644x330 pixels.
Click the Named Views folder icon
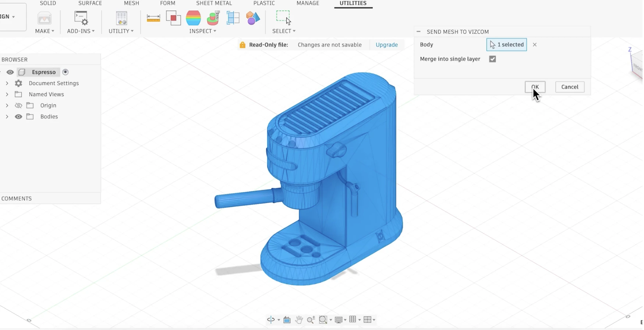click(x=18, y=94)
